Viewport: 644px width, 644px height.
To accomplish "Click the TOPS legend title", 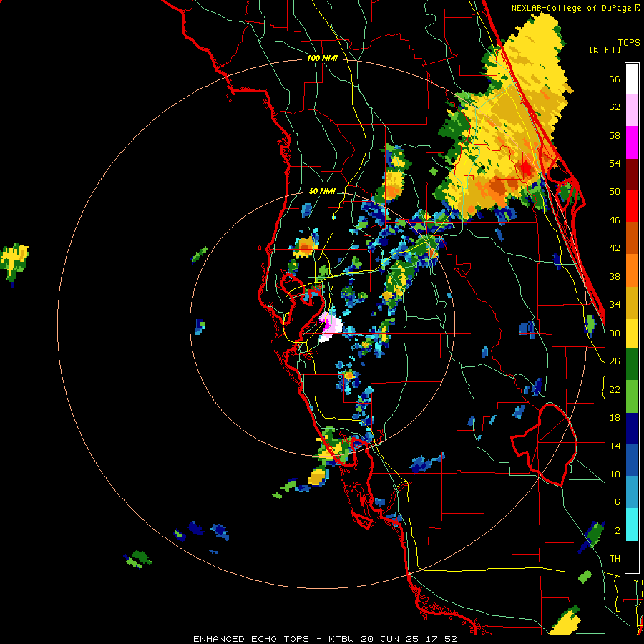I will (629, 43).
